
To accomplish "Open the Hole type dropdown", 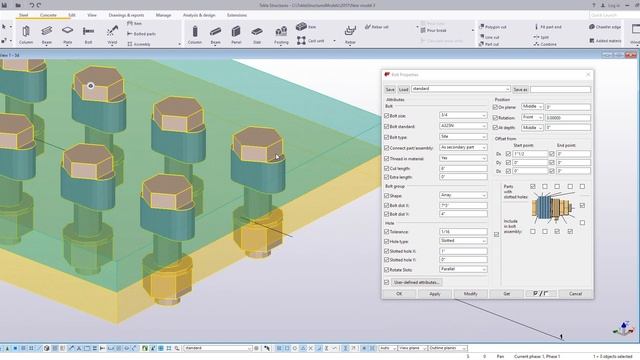I will click(463, 241).
